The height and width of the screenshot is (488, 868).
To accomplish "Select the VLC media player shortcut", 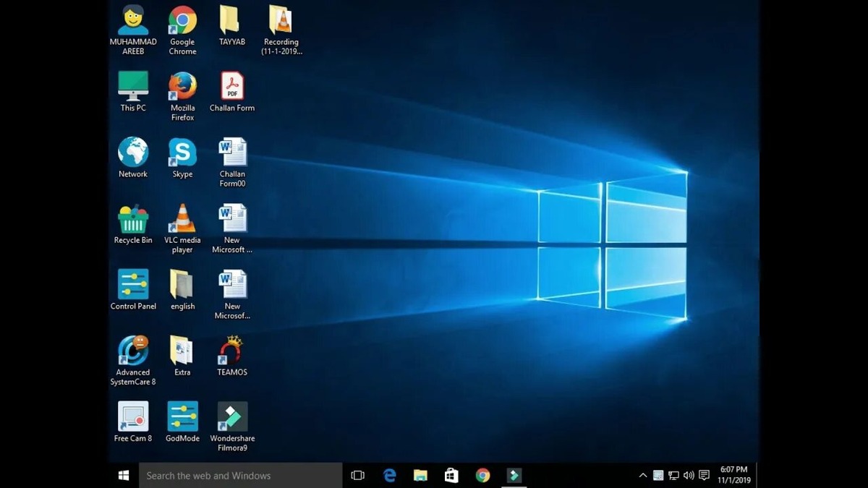I will [182, 228].
